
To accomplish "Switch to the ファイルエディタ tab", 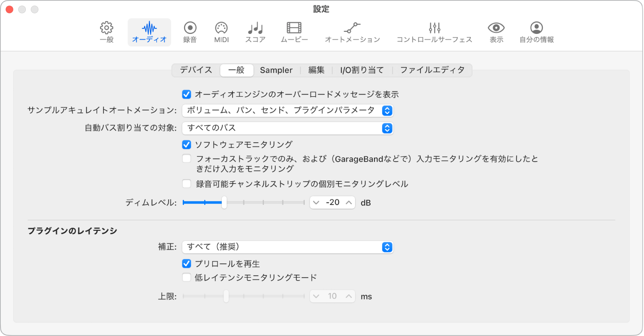I will tap(432, 70).
